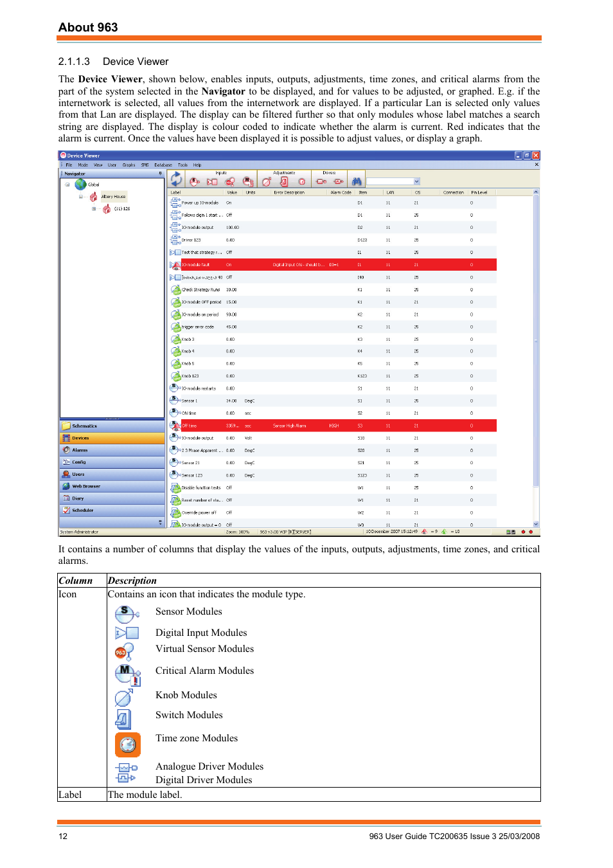Select the Global globe icon

pyautogui.click(x=80, y=185)
